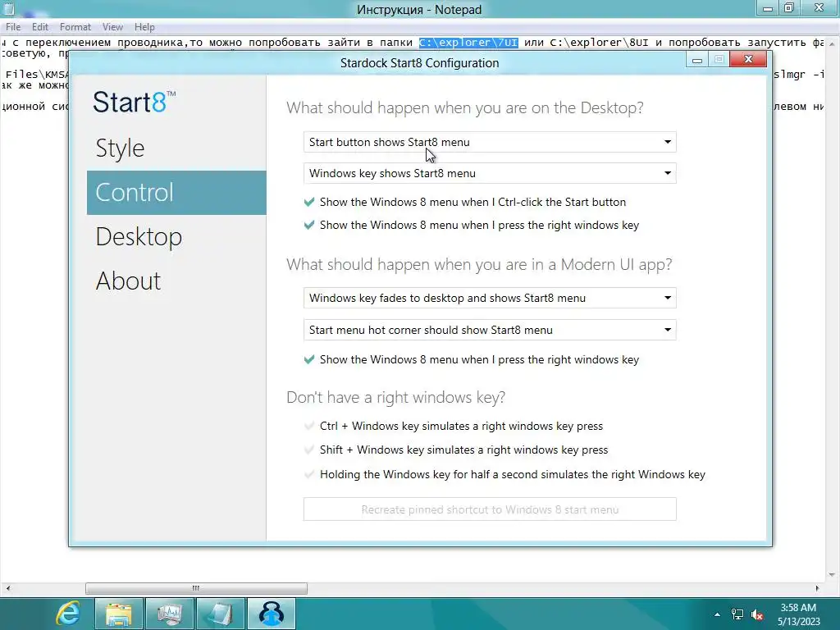Open Notepad File menu
The height and width of the screenshot is (630, 840).
coord(13,27)
